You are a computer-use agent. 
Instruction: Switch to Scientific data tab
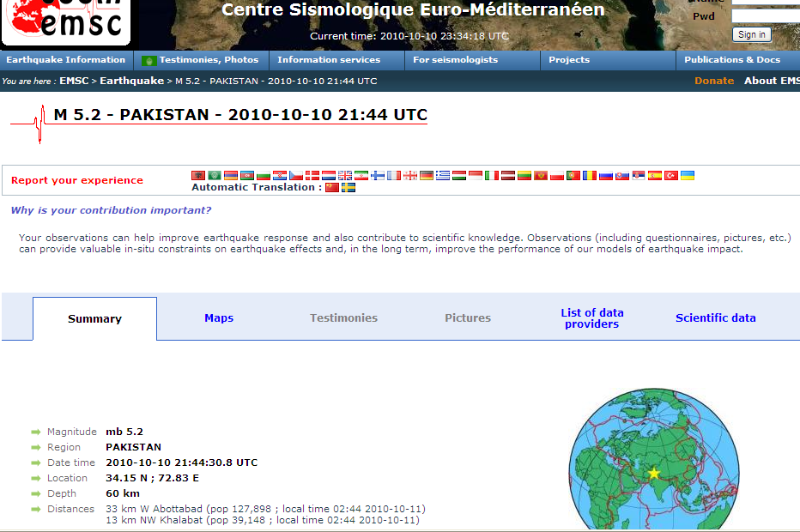pyautogui.click(x=716, y=317)
